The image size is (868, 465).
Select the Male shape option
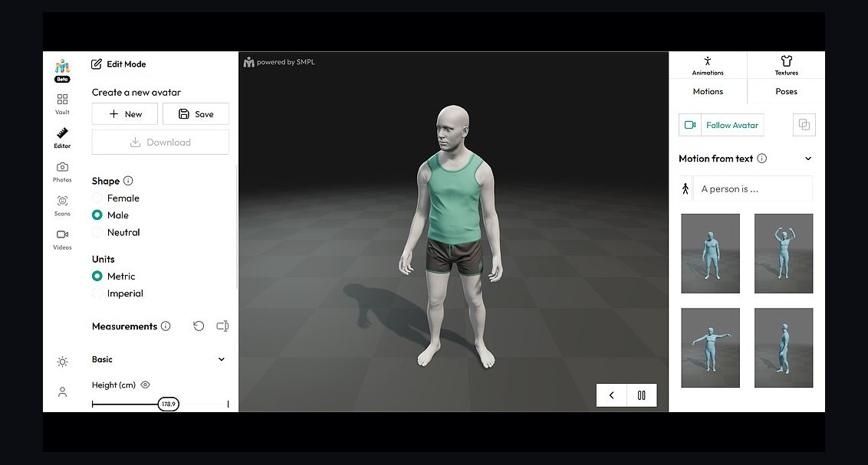pyautogui.click(x=110, y=215)
